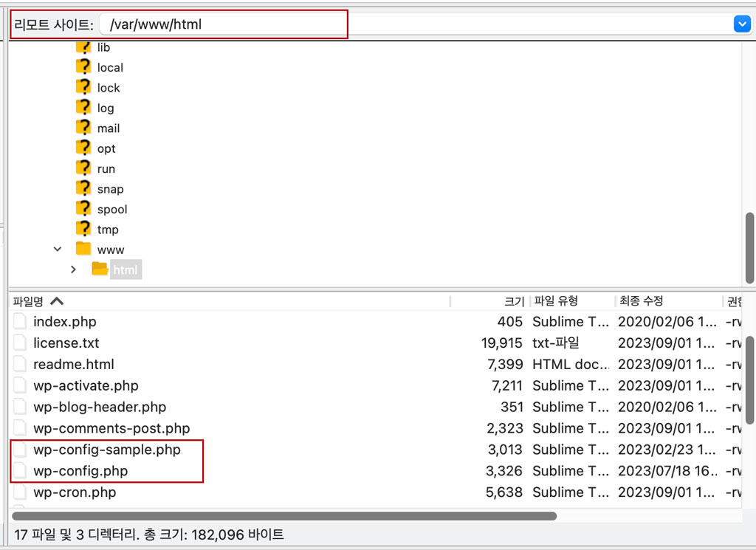The height and width of the screenshot is (550, 756).
Task: Select the wp-config-sample.php file
Action: 107,450
